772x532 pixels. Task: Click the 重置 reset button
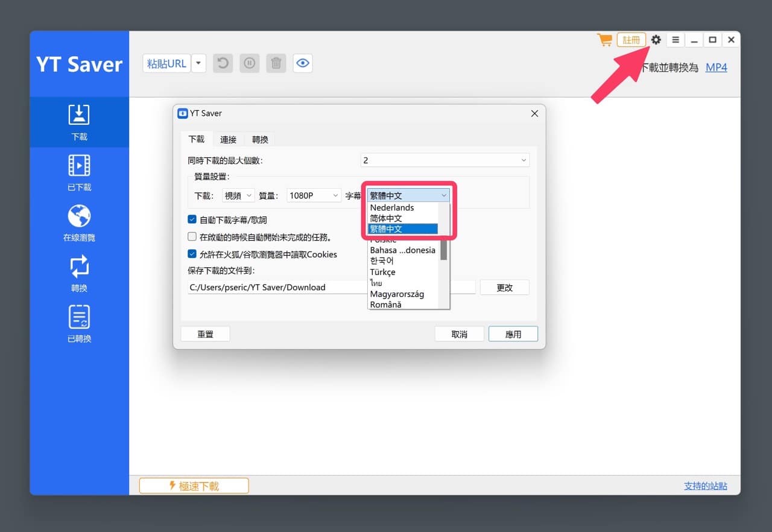point(205,334)
